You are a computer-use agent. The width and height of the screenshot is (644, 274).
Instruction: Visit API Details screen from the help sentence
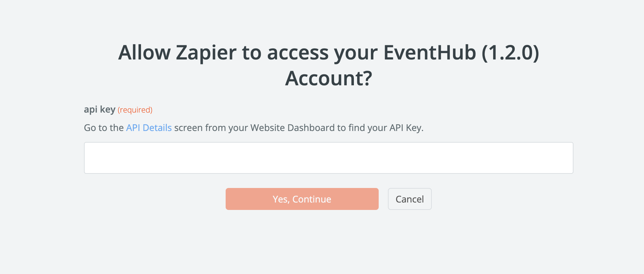click(149, 128)
